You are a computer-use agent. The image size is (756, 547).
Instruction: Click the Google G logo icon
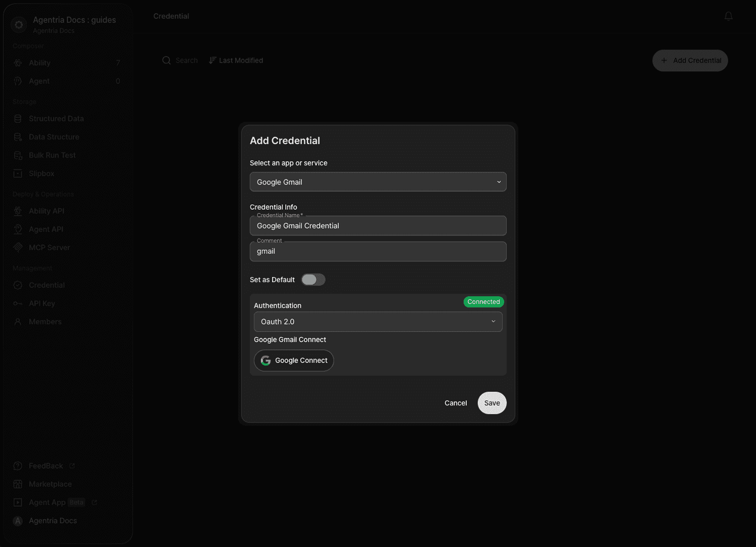click(265, 360)
